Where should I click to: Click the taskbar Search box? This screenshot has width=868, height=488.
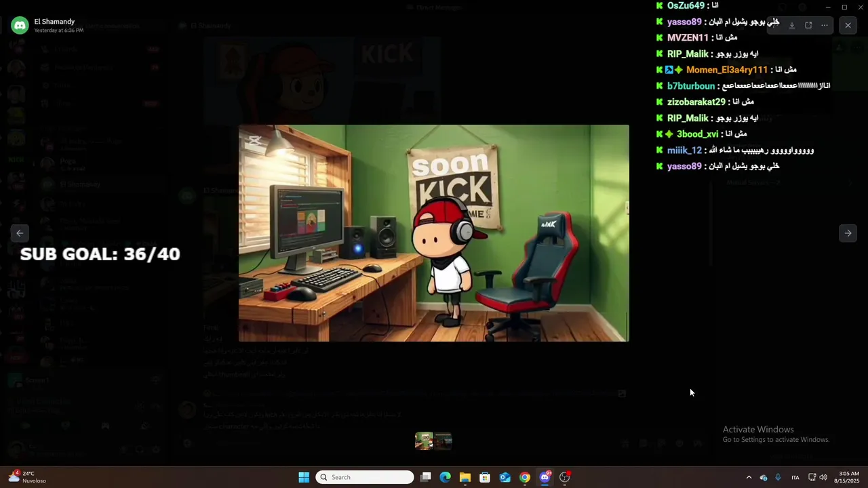tap(365, 477)
